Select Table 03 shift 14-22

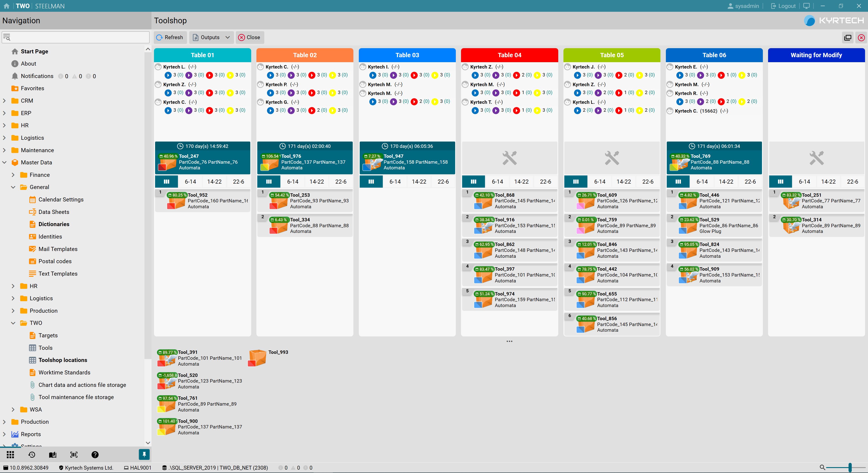pos(419,182)
